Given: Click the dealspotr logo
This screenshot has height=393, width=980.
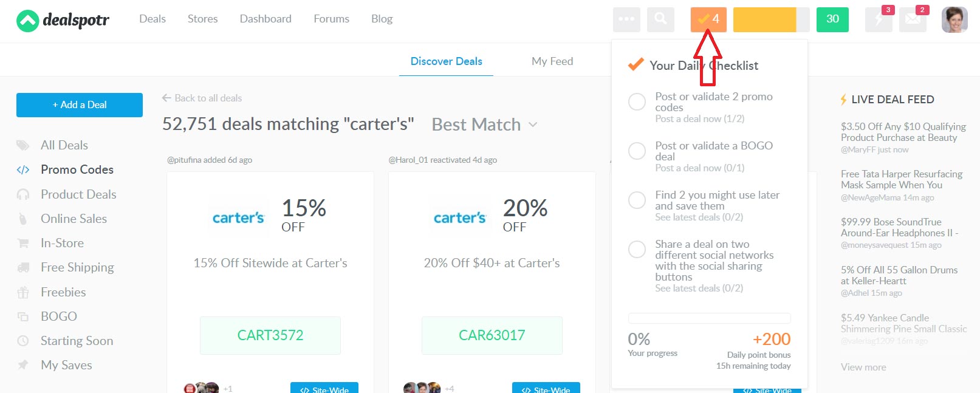Looking at the screenshot, I should pos(63,21).
